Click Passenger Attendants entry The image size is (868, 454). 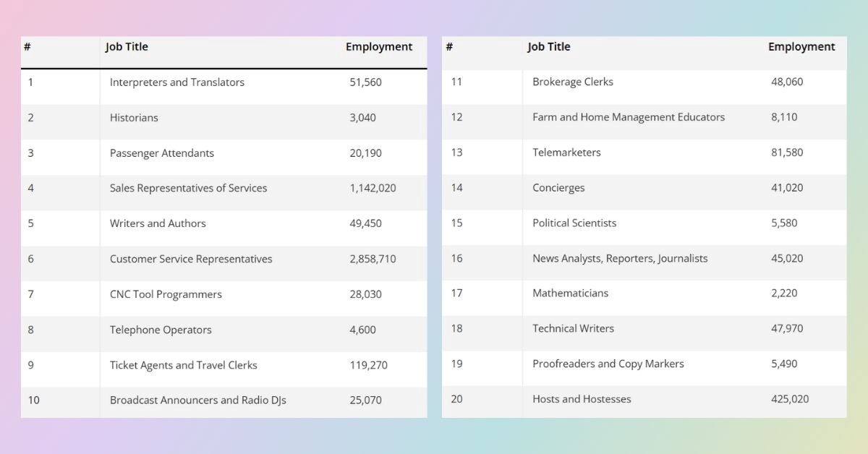(x=162, y=153)
